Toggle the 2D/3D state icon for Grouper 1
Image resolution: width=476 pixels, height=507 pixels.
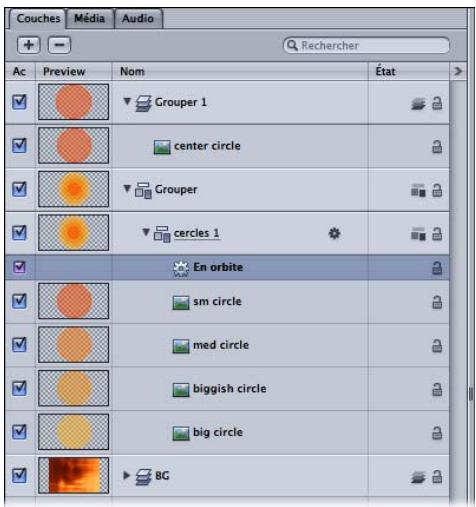click(418, 104)
